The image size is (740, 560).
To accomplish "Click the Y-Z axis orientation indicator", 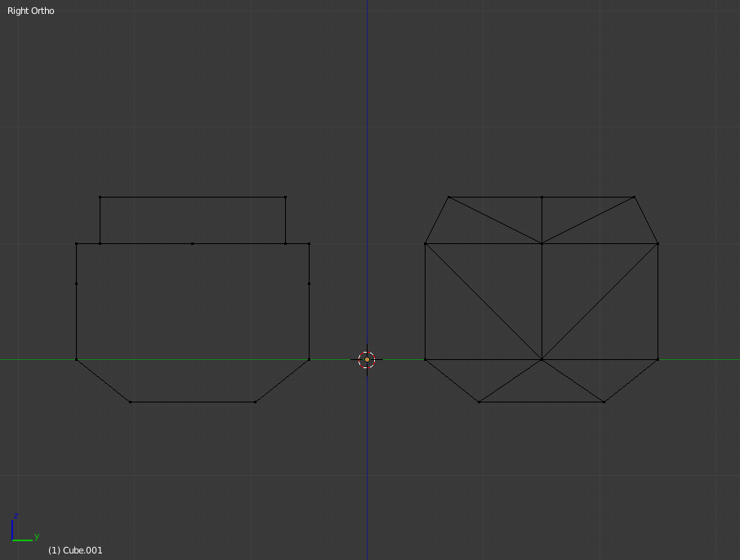I will tap(25, 527).
